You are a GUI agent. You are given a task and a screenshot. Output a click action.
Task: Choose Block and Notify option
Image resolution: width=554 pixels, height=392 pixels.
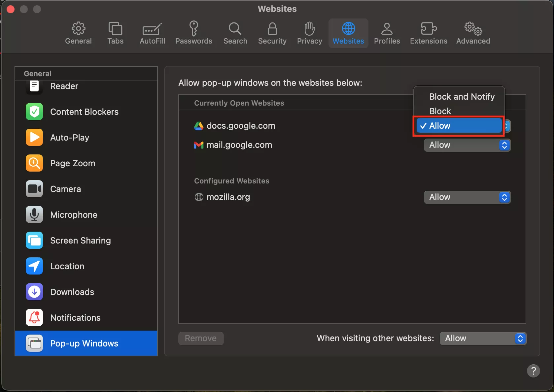[462, 97]
